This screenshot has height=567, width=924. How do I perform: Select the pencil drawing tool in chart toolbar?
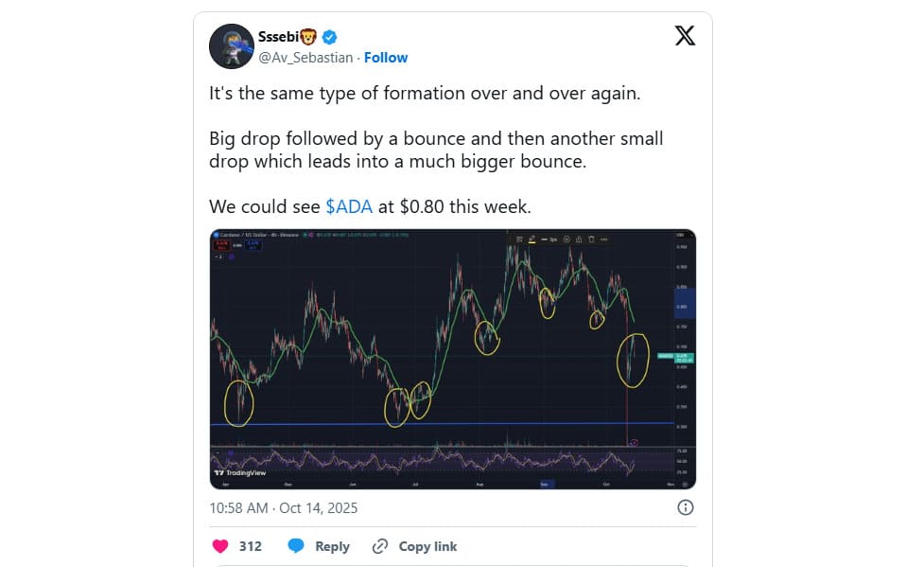point(532,239)
